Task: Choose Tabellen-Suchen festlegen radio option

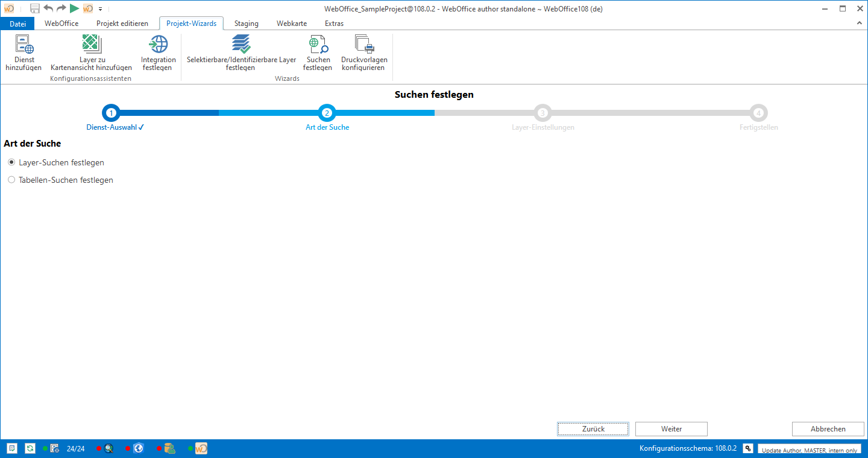Action: coord(11,180)
